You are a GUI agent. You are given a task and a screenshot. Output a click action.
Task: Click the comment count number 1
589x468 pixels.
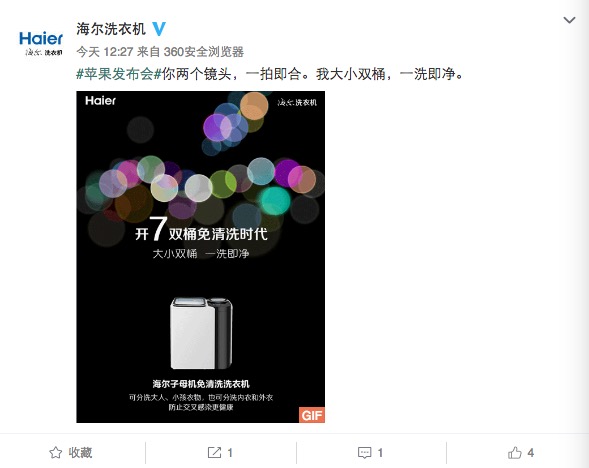coord(380,453)
